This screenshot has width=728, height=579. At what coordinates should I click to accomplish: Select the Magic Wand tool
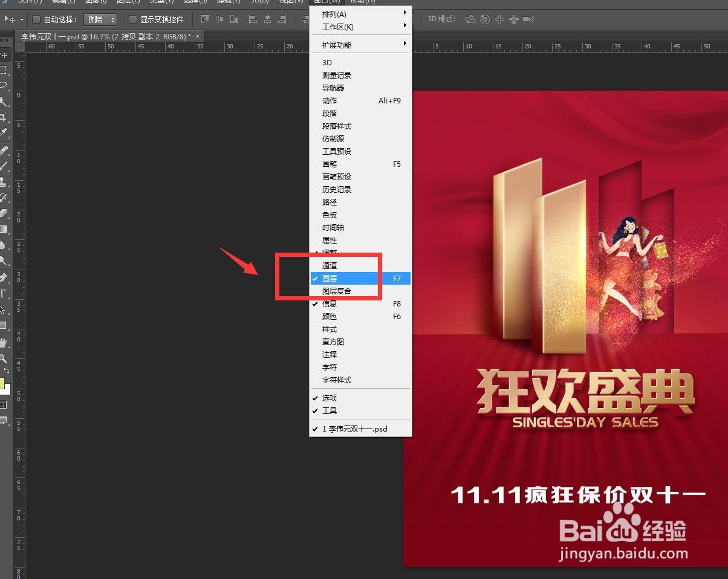4,101
